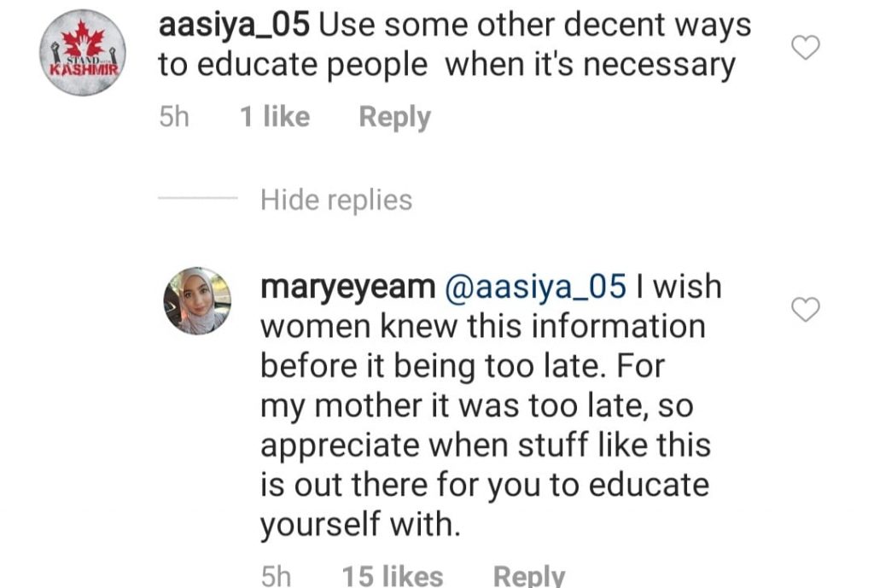This screenshot has width=874, height=588.
Task: Open the aasiya_05 username link
Action: pos(234,26)
